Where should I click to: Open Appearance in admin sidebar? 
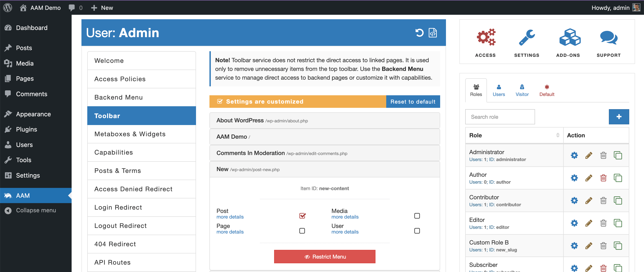point(36,114)
